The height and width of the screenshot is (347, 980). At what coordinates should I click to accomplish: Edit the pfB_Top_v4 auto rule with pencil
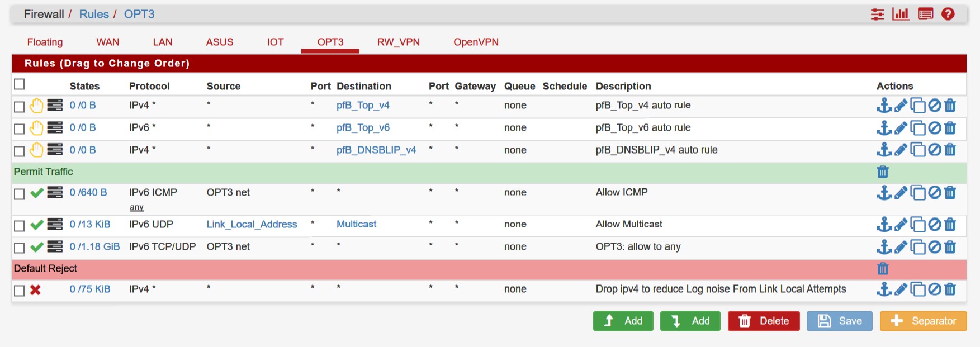click(x=901, y=105)
